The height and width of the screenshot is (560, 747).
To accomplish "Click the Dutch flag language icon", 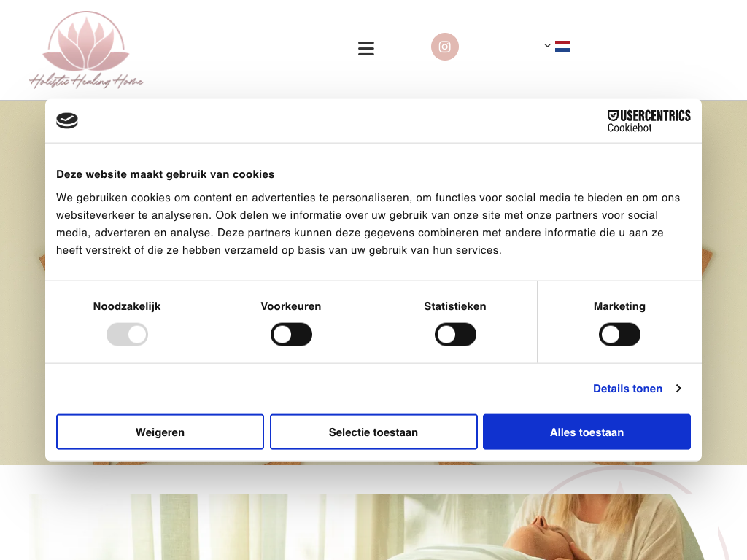I will tap(562, 46).
